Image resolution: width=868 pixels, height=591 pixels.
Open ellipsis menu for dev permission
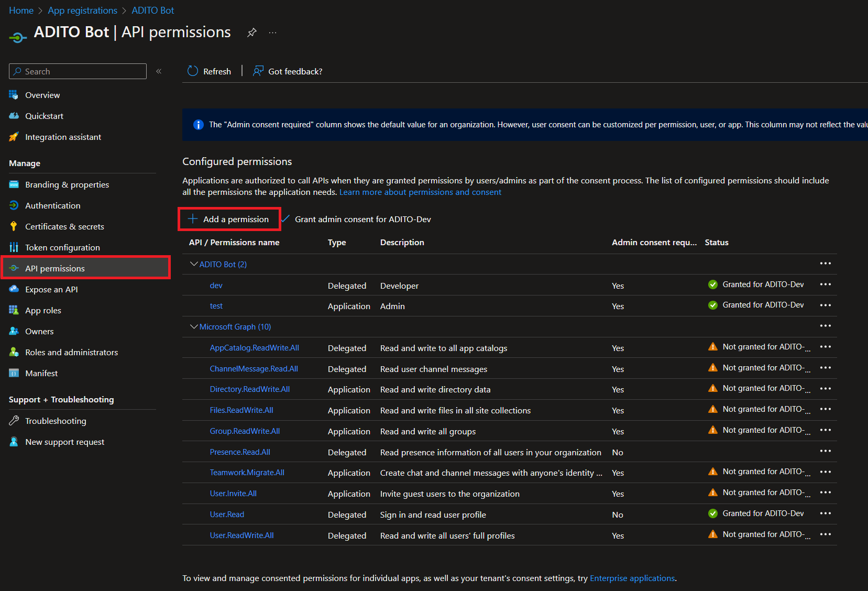[x=826, y=284]
